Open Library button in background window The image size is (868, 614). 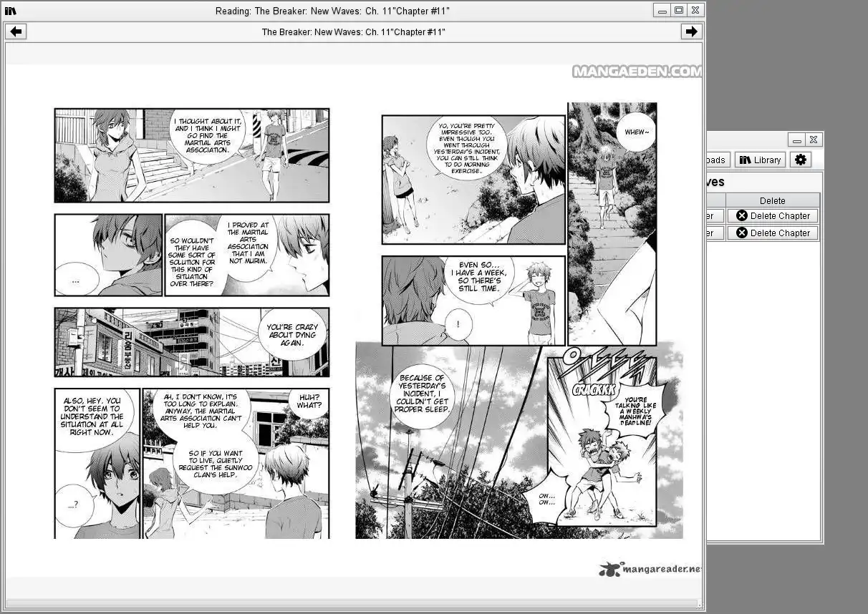(760, 160)
